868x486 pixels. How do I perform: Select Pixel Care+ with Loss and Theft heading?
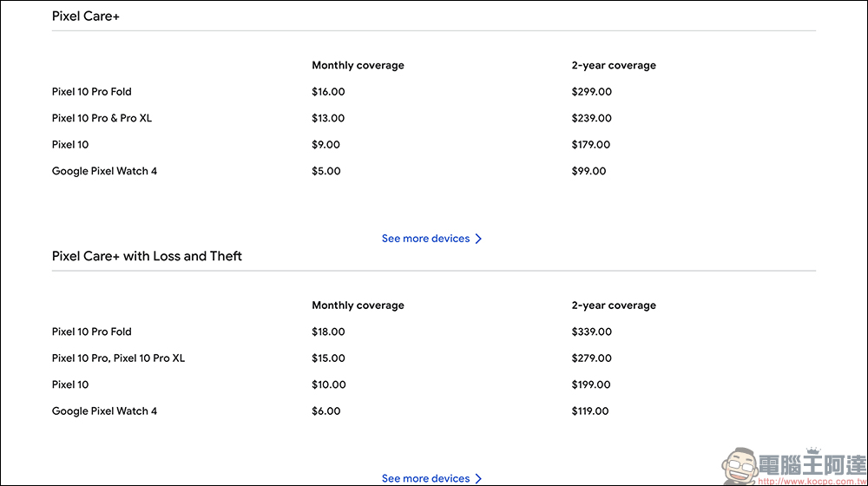pos(147,256)
